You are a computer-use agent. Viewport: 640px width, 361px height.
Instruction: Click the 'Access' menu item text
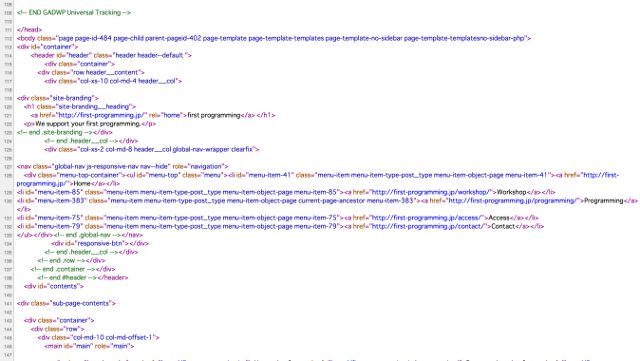499,218
